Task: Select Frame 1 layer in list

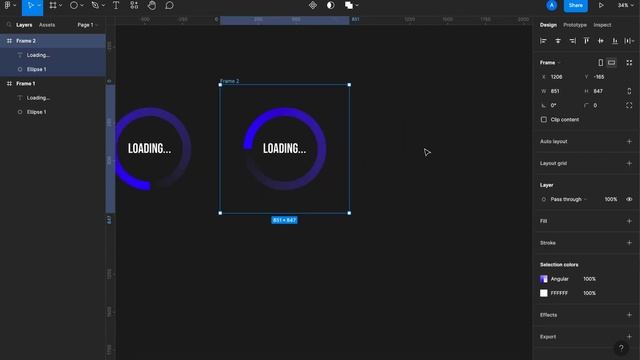Action: pos(53,83)
